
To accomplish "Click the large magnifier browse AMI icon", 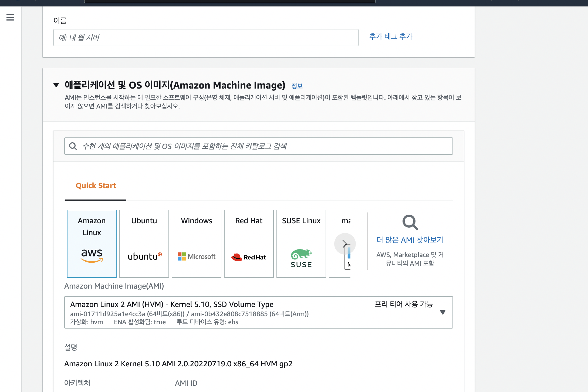I will 410,223.
